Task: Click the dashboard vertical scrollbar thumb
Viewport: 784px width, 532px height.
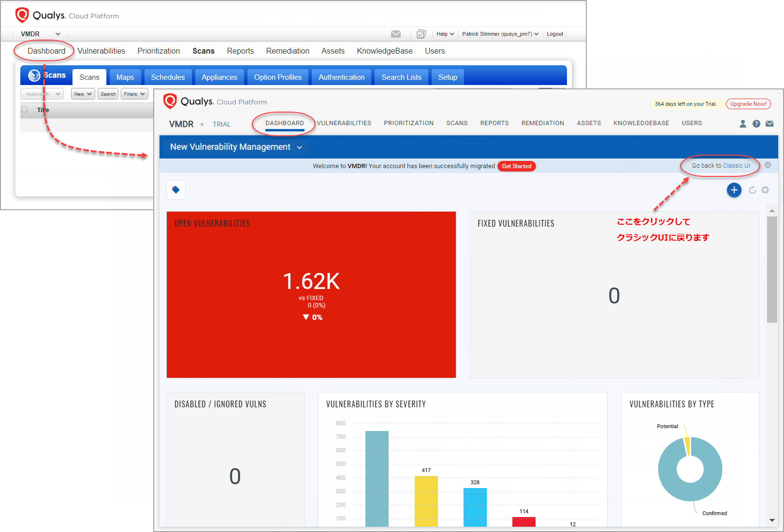Action: pos(772,270)
